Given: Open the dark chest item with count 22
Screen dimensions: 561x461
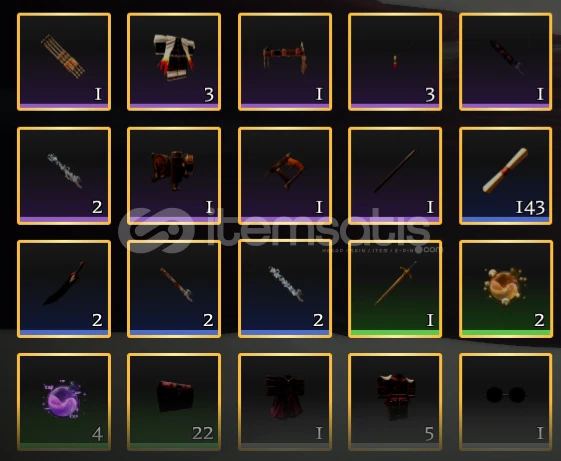Looking at the screenshot, I should (x=174, y=402).
